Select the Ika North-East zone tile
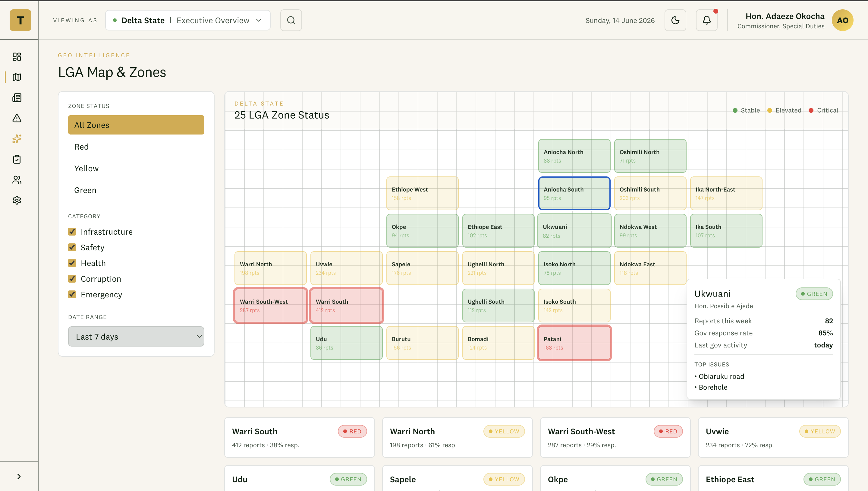The image size is (868, 491). [726, 193]
